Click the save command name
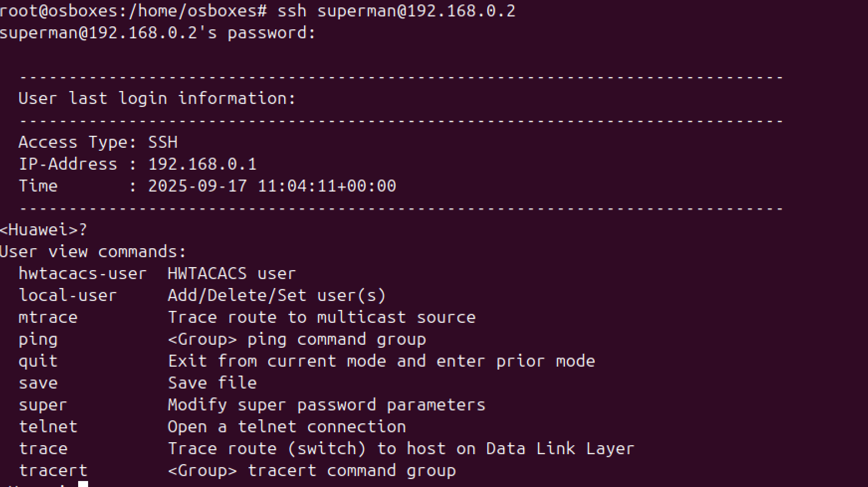 pos(38,383)
